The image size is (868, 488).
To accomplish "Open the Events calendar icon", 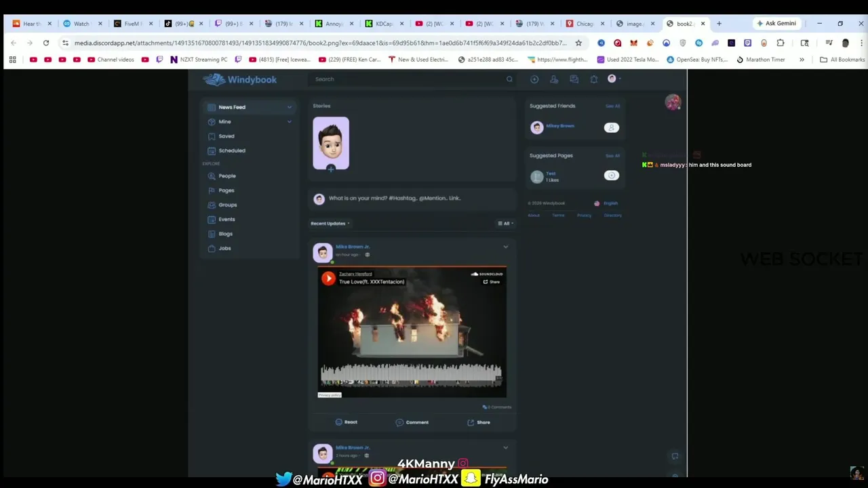I will pos(212,220).
